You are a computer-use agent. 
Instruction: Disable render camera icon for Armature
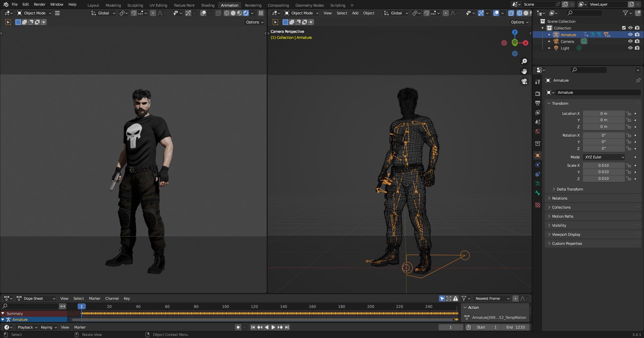coord(637,35)
